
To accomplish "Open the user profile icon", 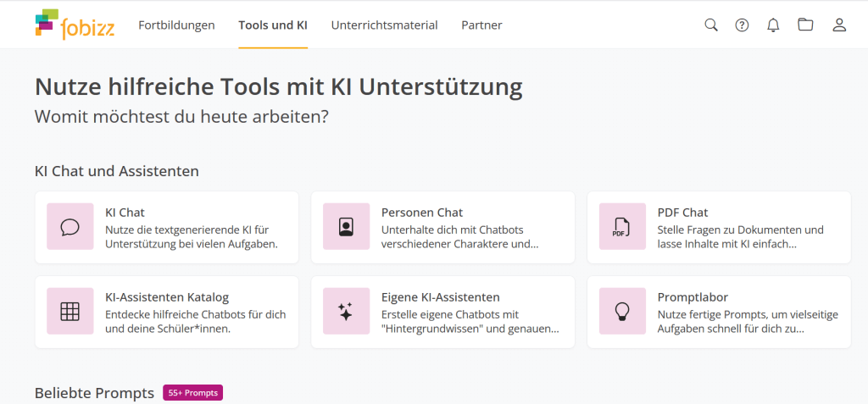I will click(x=839, y=25).
